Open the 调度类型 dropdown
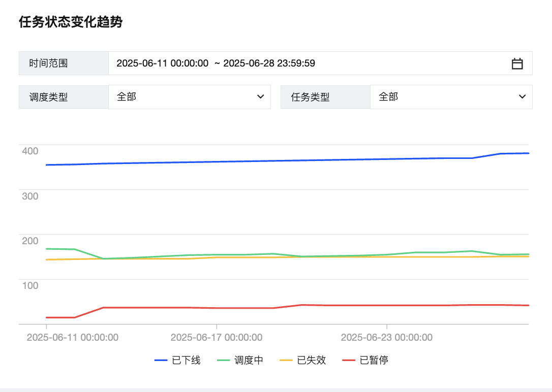 [x=190, y=96]
